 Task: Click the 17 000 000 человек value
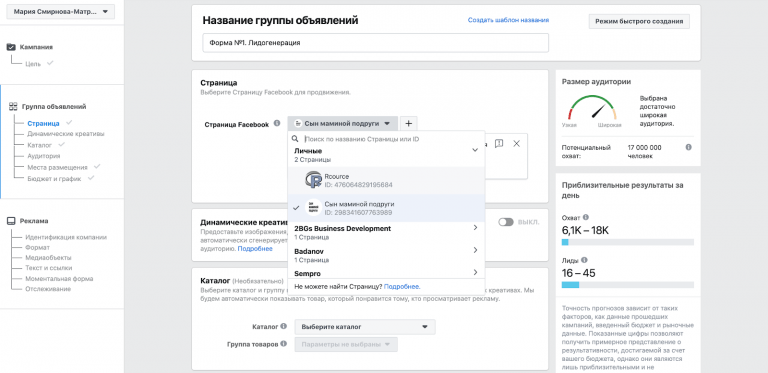point(645,152)
